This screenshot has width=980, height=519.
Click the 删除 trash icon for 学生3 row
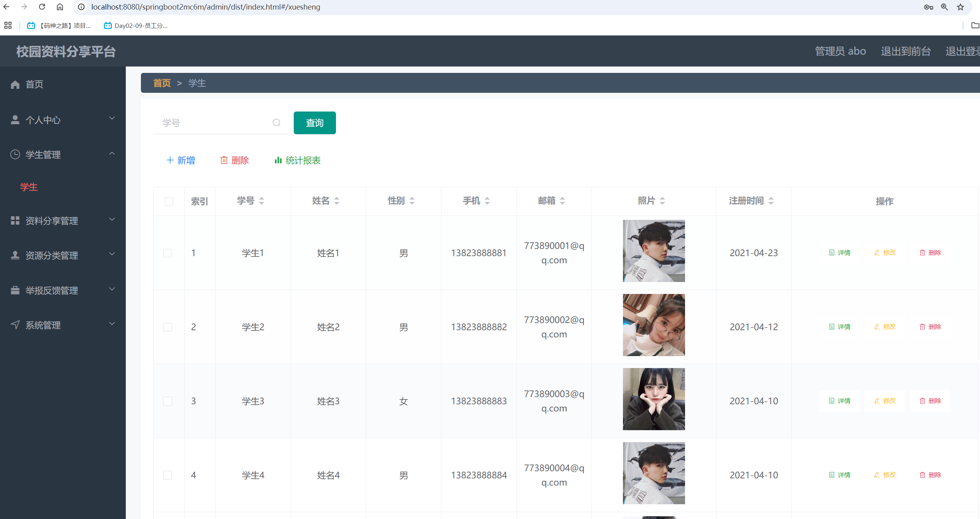(922, 401)
